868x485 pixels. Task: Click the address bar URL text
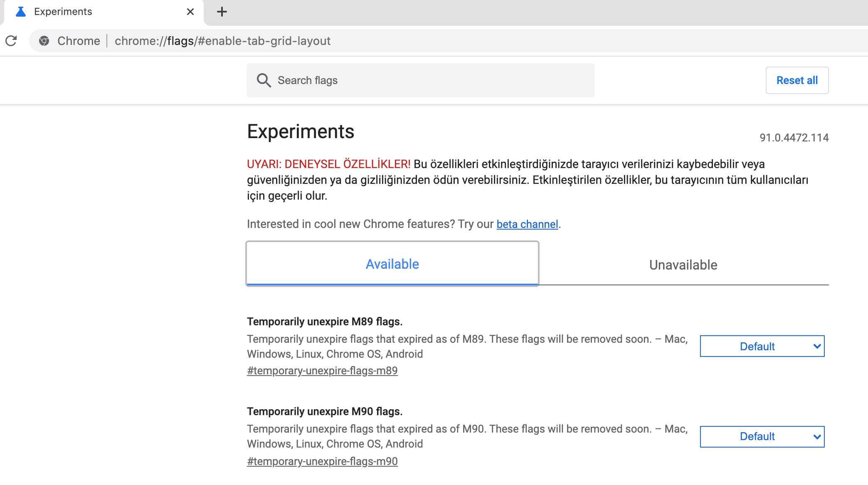[222, 41]
